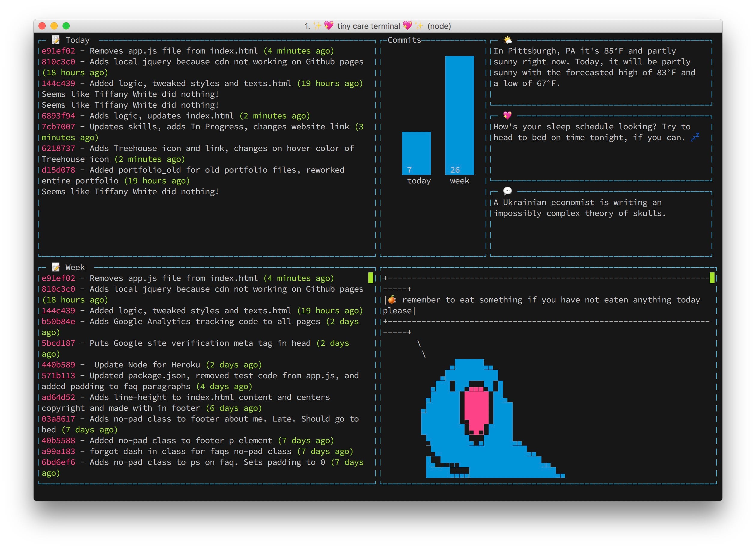Click the green scroll marker in parrot panel

point(712,278)
